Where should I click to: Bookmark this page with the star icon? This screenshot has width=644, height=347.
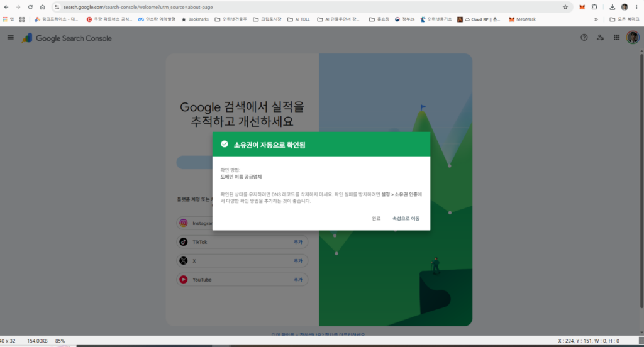click(x=565, y=7)
